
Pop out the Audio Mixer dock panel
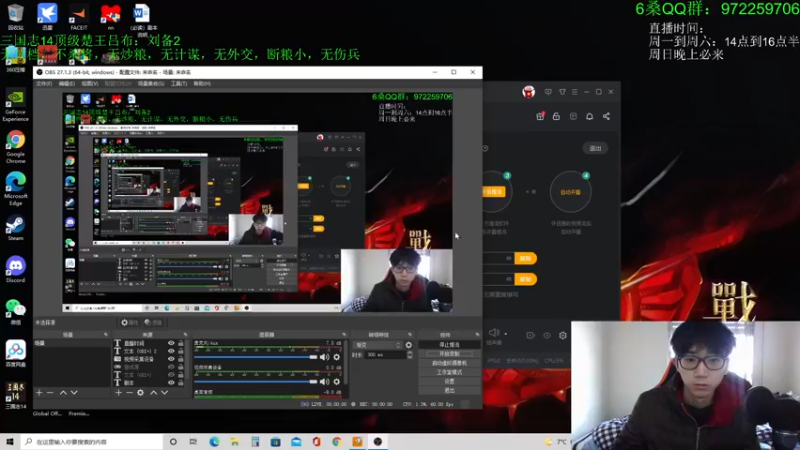(344, 335)
